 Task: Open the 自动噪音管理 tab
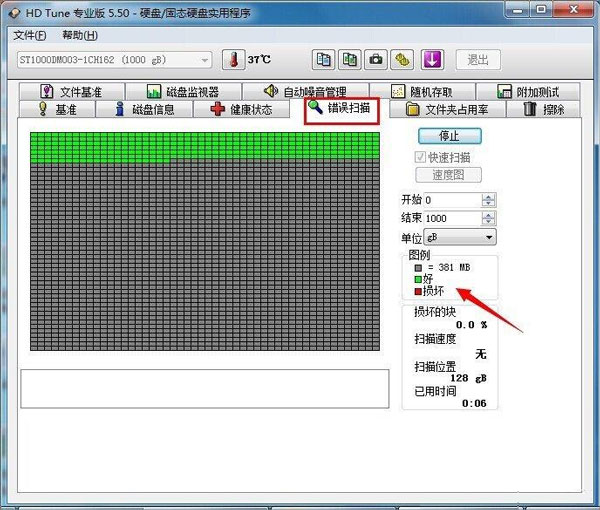point(305,92)
